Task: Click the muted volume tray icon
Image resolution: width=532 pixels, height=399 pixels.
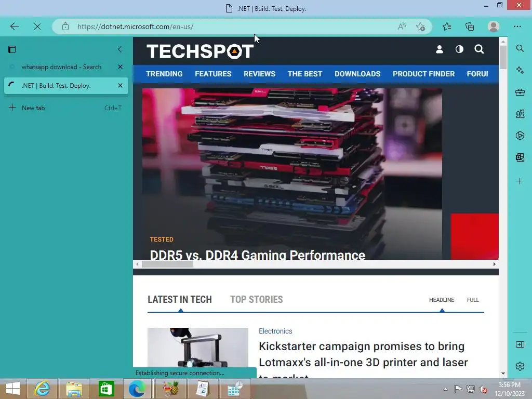Action: point(483,389)
